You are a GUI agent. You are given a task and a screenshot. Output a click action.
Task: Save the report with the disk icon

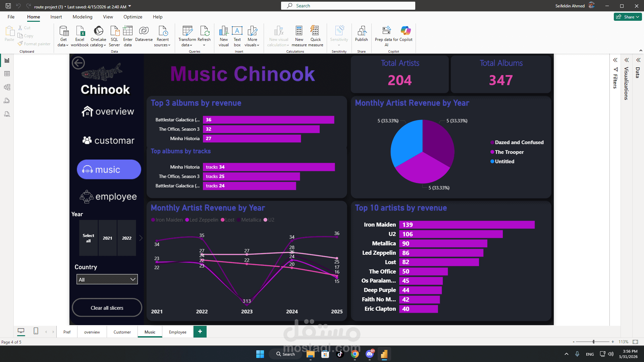point(8,6)
